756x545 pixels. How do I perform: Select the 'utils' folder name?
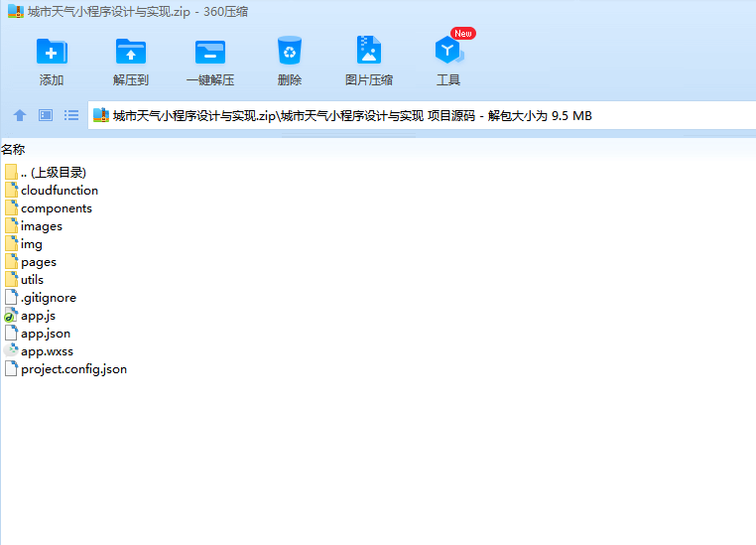click(32, 280)
